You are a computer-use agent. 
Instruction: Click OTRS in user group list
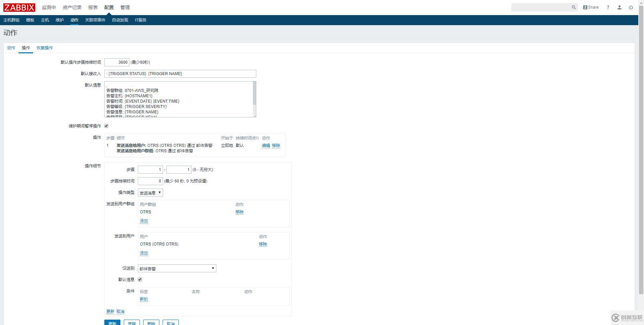[146, 212]
